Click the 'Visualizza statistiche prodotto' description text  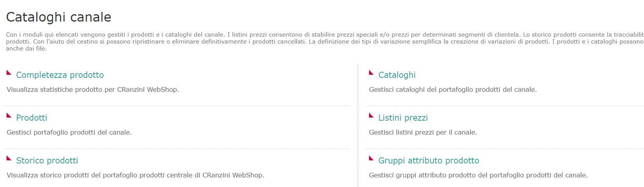tap(93, 89)
